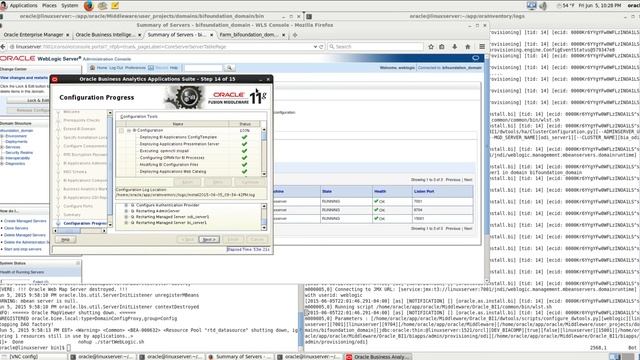The height and width of the screenshot is (360, 640).
Task: Click Clone Servers link
Action: (16, 228)
